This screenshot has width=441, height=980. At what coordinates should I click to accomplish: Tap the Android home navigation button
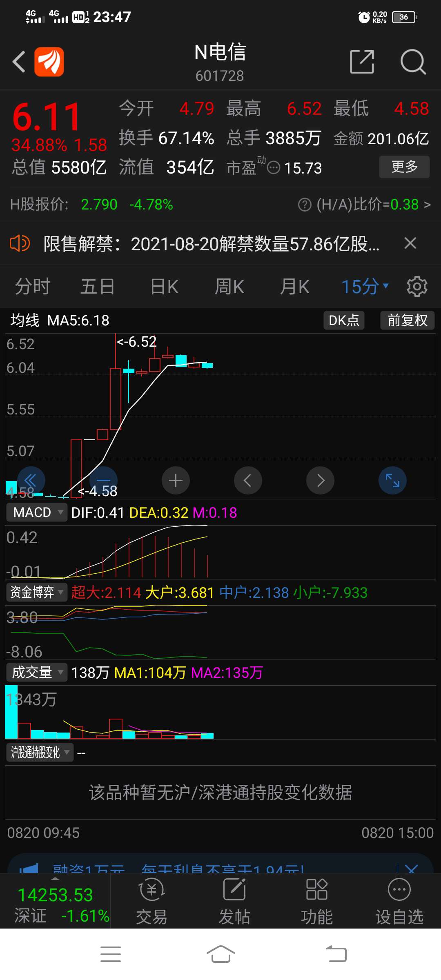[x=220, y=954]
